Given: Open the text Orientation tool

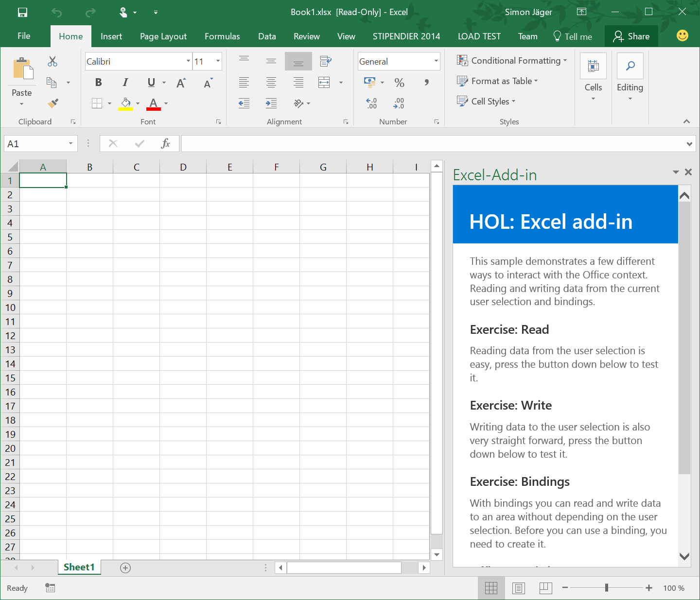Looking at the screenshot, I should click(298, 103).
